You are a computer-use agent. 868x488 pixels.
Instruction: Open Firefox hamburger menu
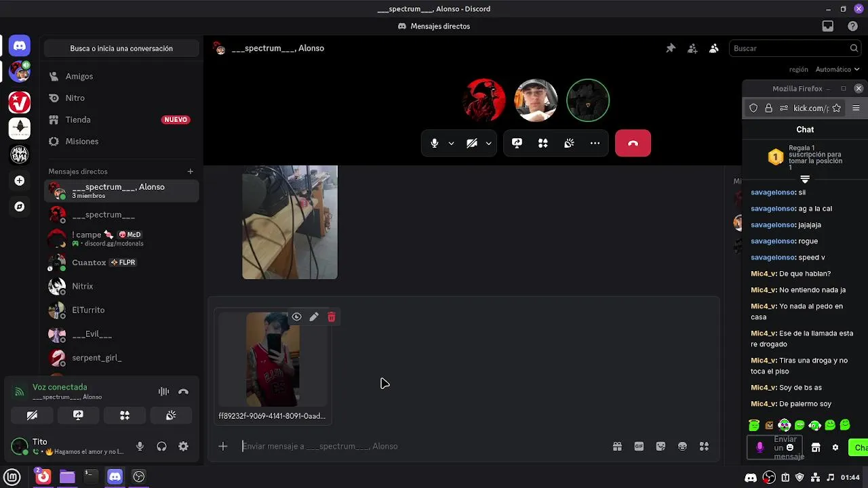[x=856, y=108]
